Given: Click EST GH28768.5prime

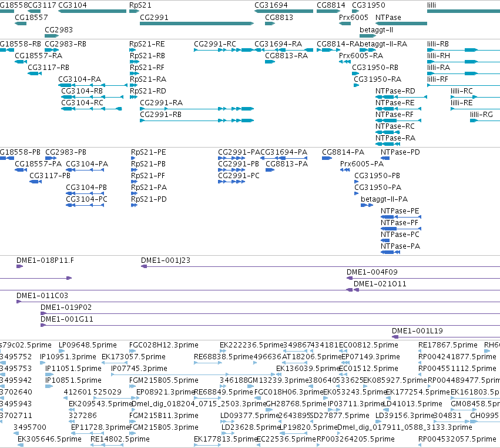Looking at the screenshot, I should point(296,404).
